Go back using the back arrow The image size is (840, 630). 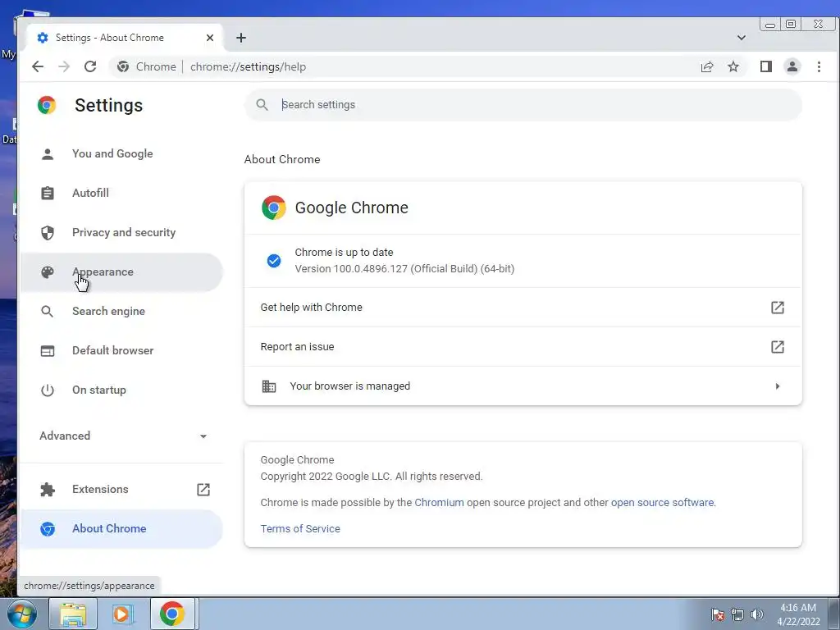pyautogui.click(x=38, y=66)
